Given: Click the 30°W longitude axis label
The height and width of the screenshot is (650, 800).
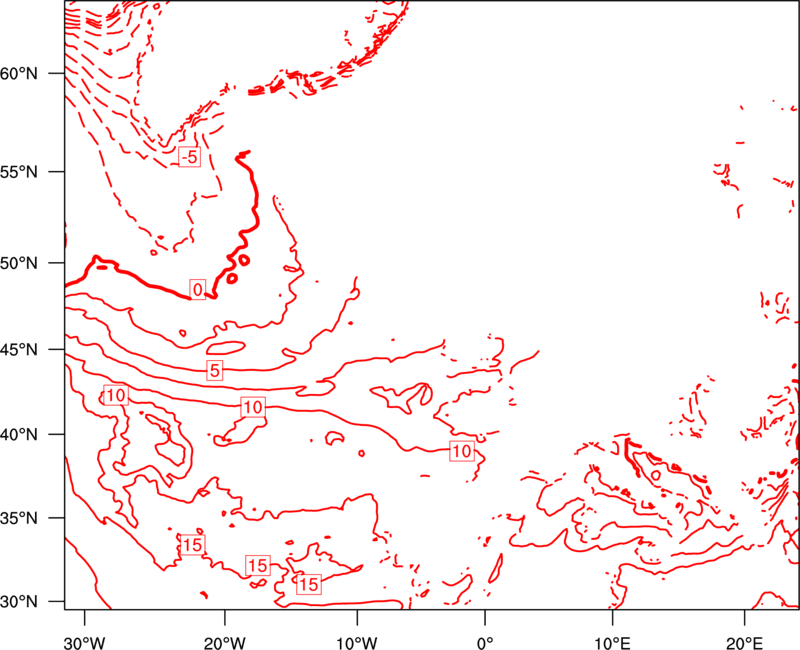Looking at the screenshot, I should [84, 643].
